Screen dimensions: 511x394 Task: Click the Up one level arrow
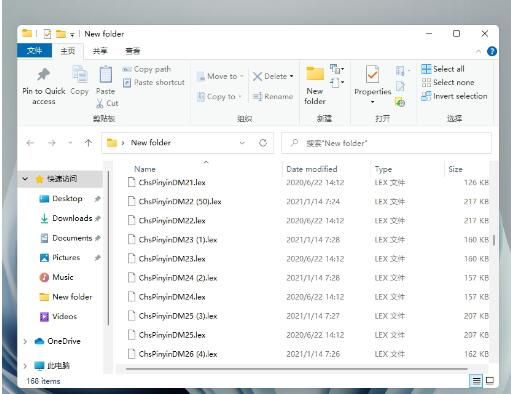tap(88, 143)
